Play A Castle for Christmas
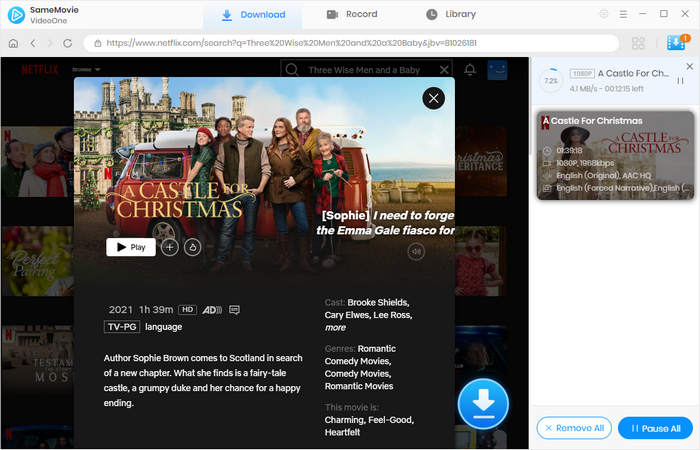The height and width of the screenshot is (450, 700). tap(131, 247)
